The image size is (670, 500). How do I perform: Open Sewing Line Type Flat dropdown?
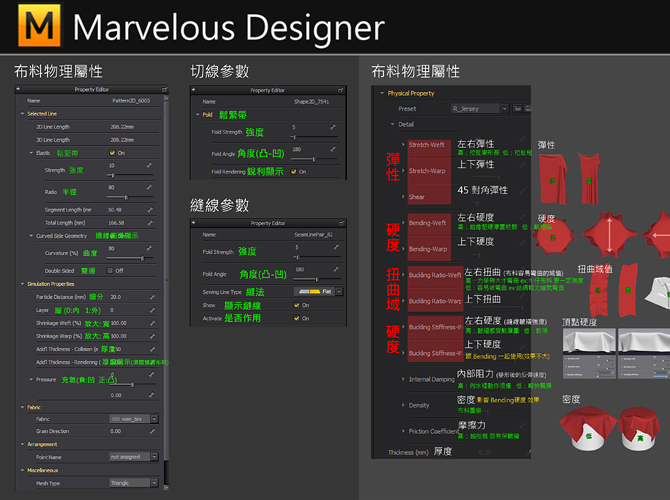point(339,291)
